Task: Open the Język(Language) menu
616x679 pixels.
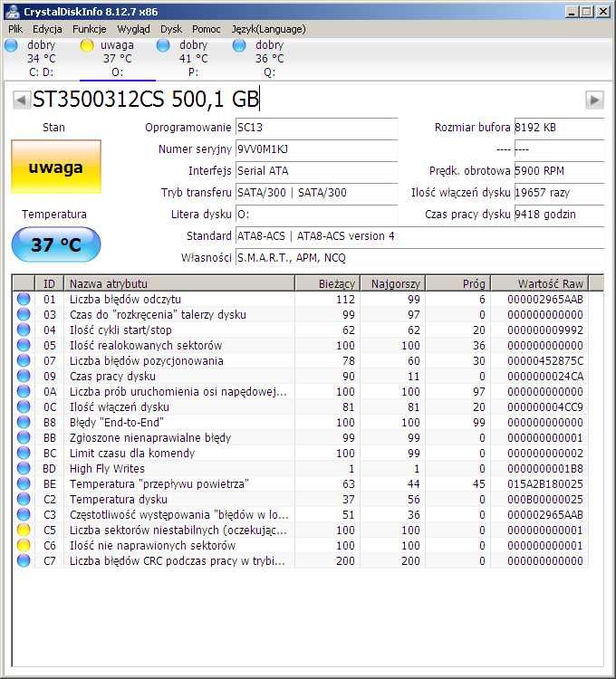Action: tap(268, 29)
